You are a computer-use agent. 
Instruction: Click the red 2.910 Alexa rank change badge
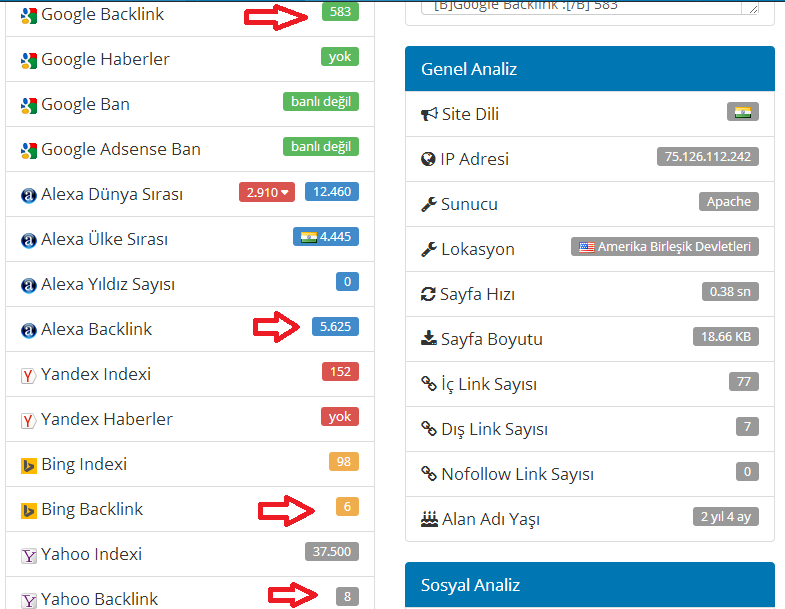(267, 192)
